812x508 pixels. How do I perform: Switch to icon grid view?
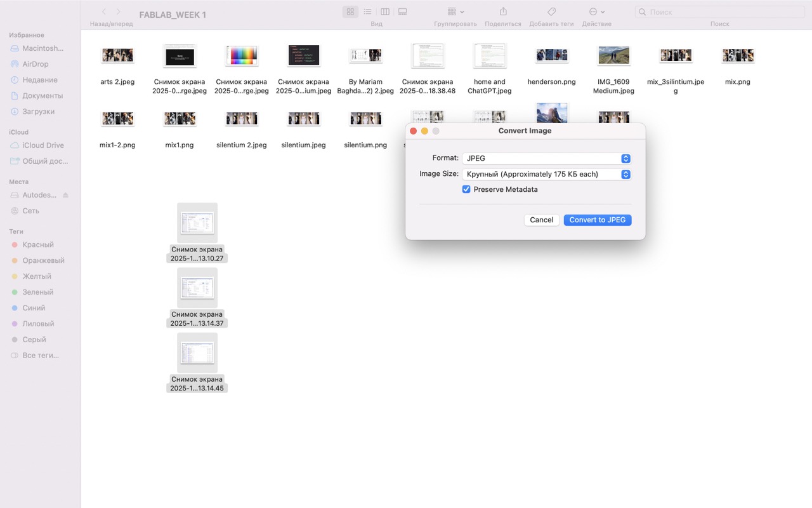tap(350, 11)
